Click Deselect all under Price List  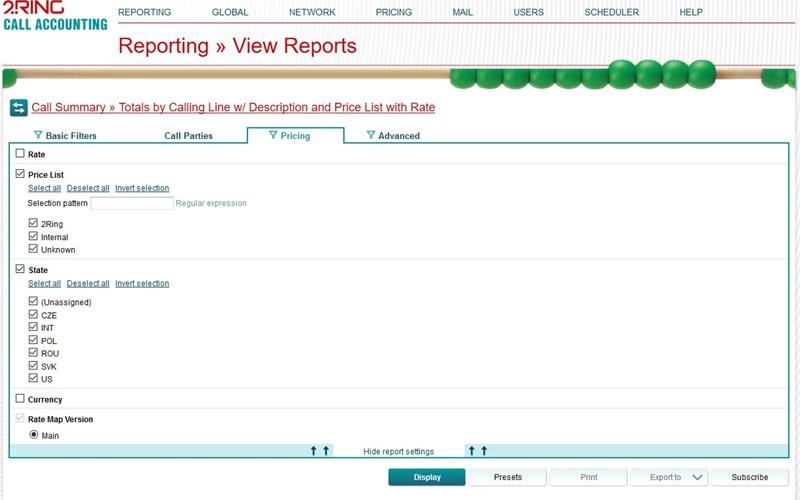tap(88, 188)
